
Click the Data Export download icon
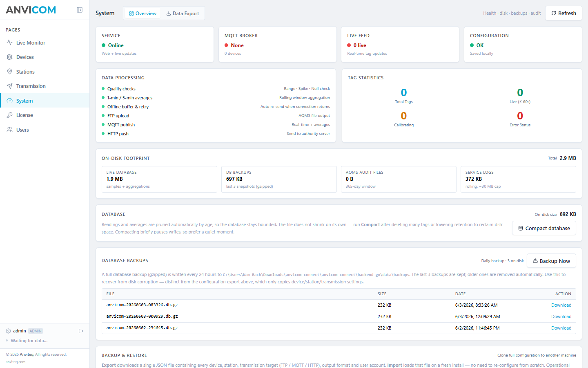tap(168, 13)
